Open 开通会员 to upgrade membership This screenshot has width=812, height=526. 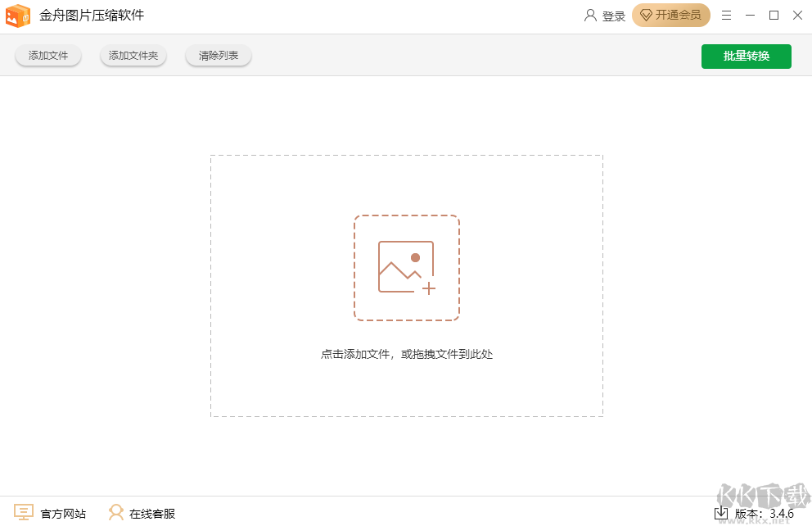click(671, 15)
